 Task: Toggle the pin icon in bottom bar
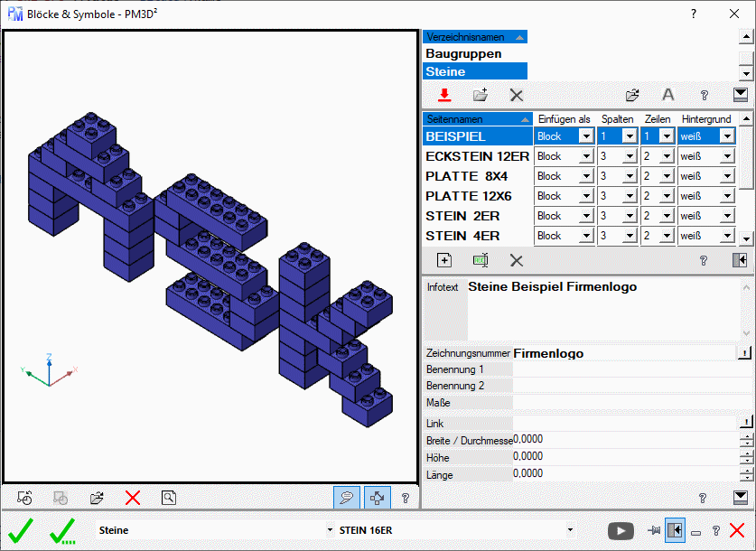[x=654, y=531]
